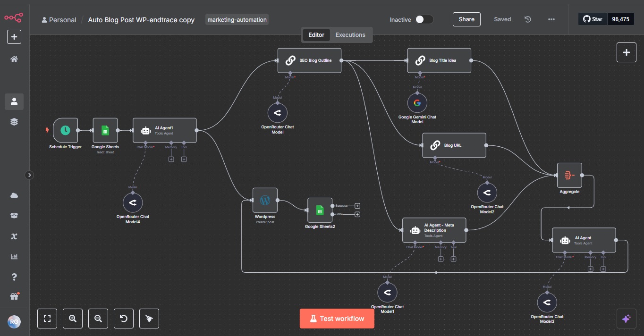644x336 pixels.
Task: Click the fit-to-view canvas button
Action: (x=47, y=319)
